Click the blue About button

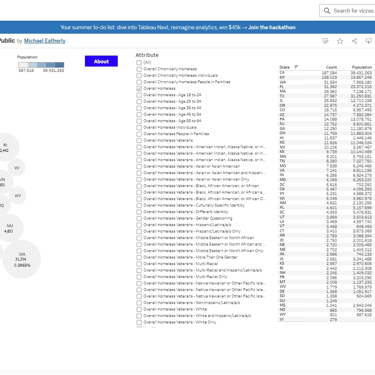pos(101,61)
